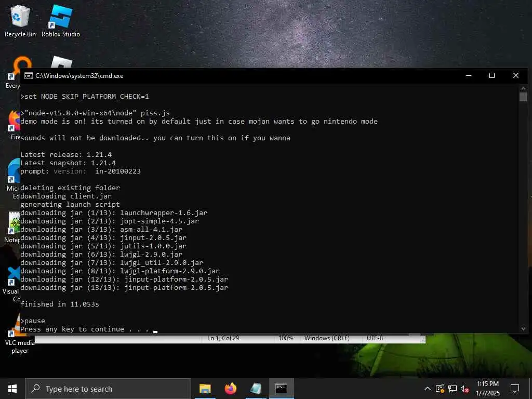Close the cmd.exe window

(x=516, y=76)
